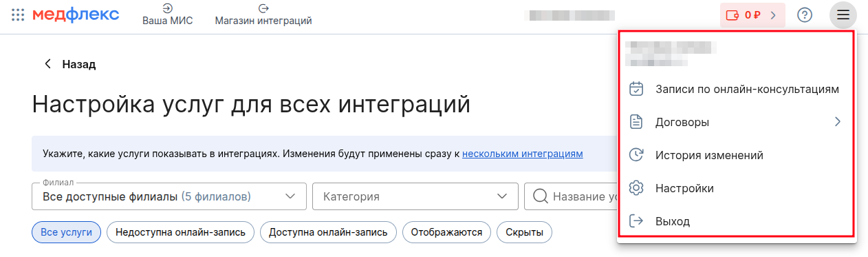Open the wallet balance 0 ₽ button
This screenshot has width=868, height=257.
752,14
